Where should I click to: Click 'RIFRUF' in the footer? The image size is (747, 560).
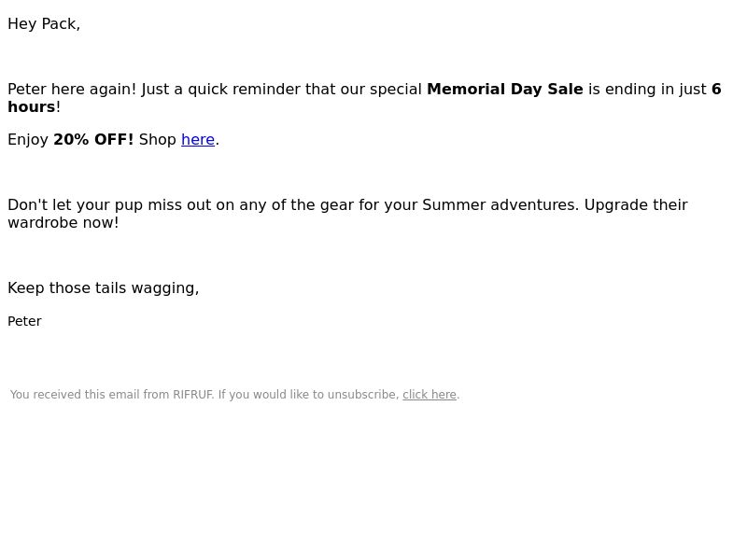pos(193,395)
